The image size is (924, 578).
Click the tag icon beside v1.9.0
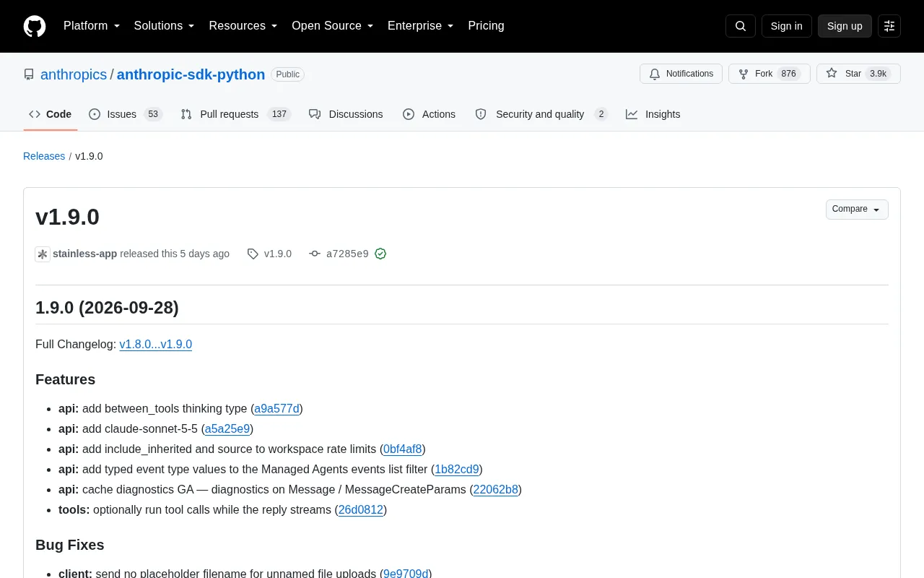[253, 254]
